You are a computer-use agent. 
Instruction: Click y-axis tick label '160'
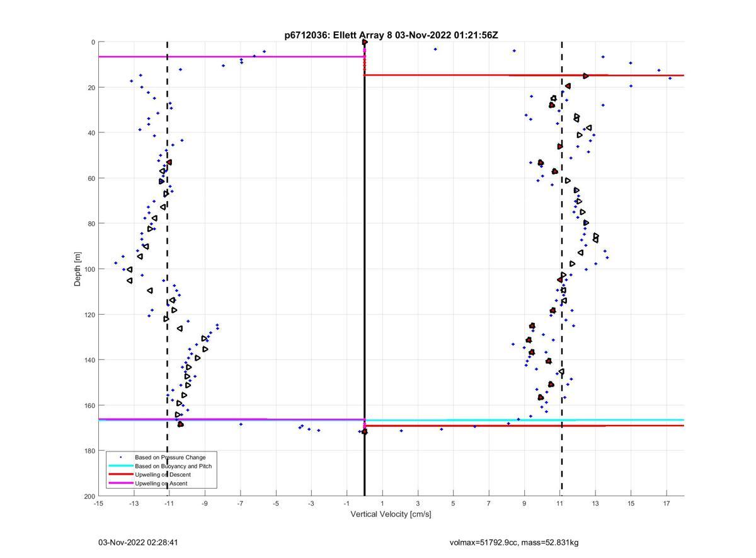pyautogui.click(x=89, y=405)
